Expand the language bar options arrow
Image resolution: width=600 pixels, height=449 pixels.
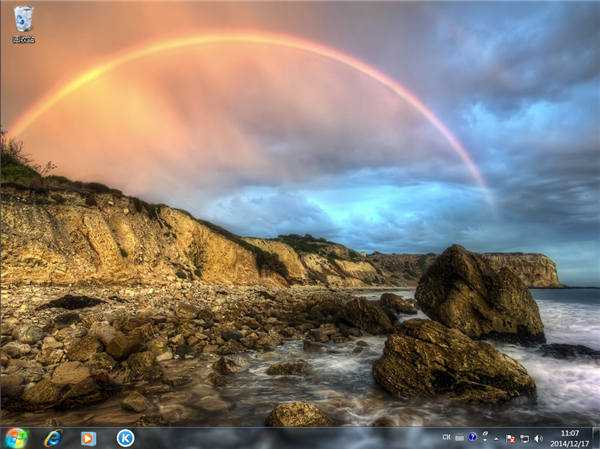point(484,441)
